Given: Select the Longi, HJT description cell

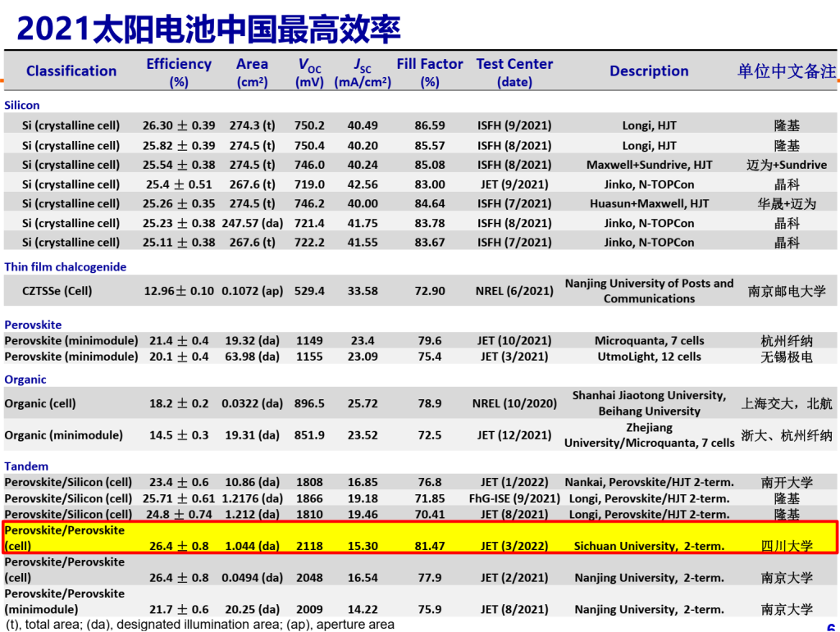Looking at the screenshot, I should click(649, 125).
